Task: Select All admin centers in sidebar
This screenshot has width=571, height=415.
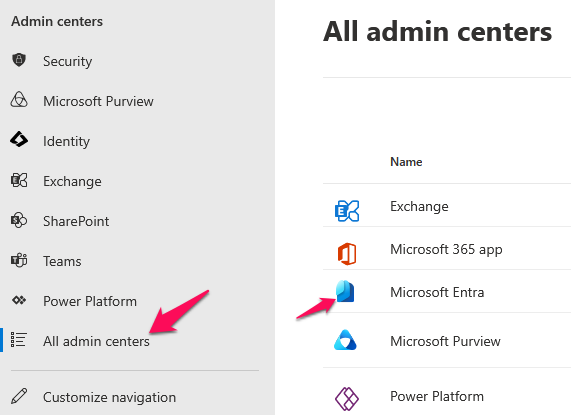Action: point(96,341)
